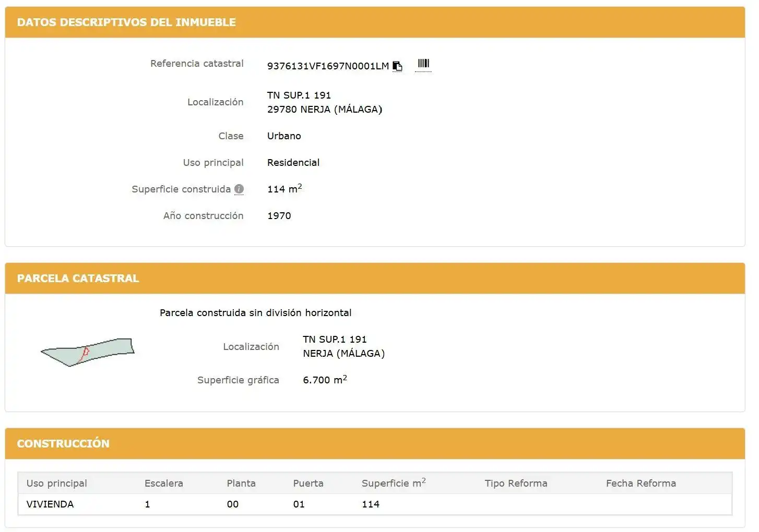Click the 'Fecha Reforma' column header
The width and height of the screenshot is (759, 532).
click(x=641, y=483)
